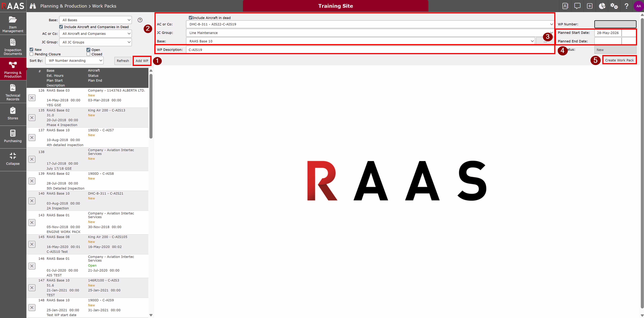Open Stores in sidebar
The image size is (644, 318).
point(13,115)
